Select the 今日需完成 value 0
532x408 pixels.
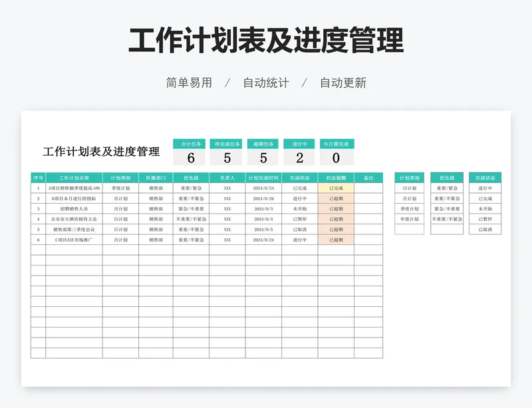click(x=336, y=158)
